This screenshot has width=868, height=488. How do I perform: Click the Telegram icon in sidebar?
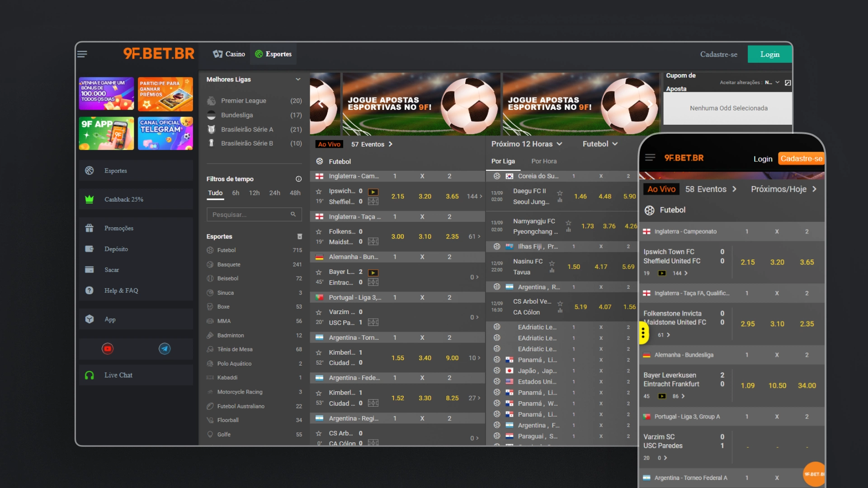165,349
